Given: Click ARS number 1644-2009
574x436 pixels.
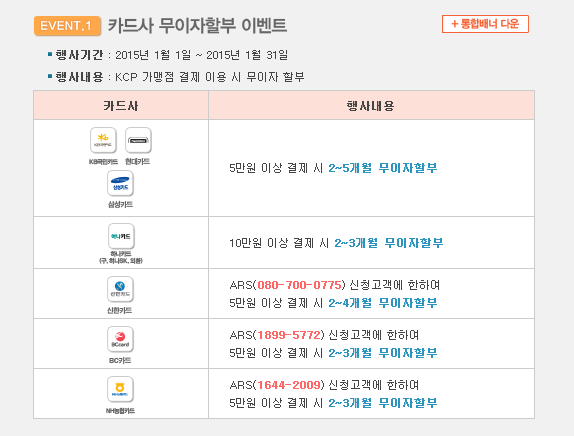Looking at the screenshot, I should [289, 385].
